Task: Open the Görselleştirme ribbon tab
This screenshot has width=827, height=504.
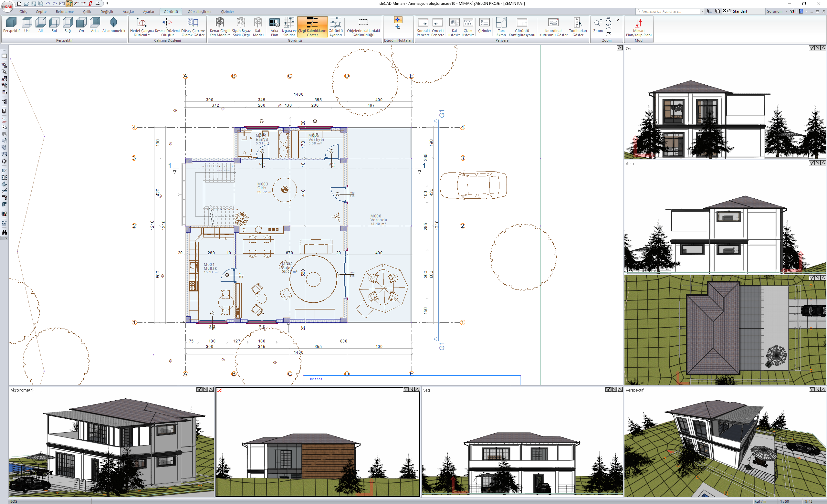Action: click(199, 11)
